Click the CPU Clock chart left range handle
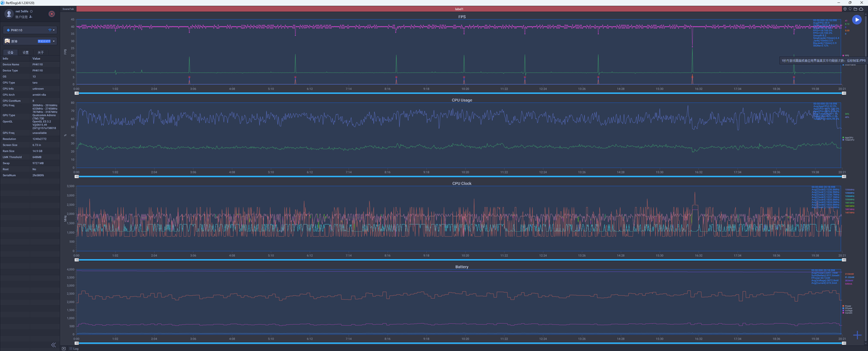 point(76,260)
